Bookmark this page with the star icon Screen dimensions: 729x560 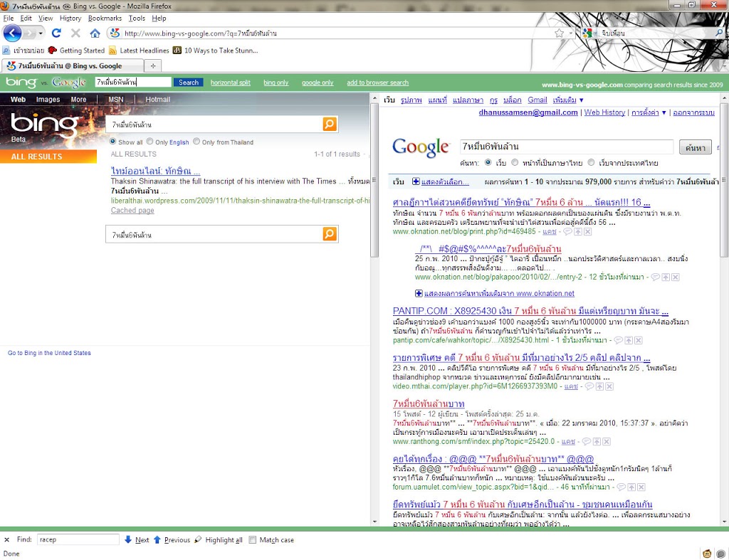(559, 33)
